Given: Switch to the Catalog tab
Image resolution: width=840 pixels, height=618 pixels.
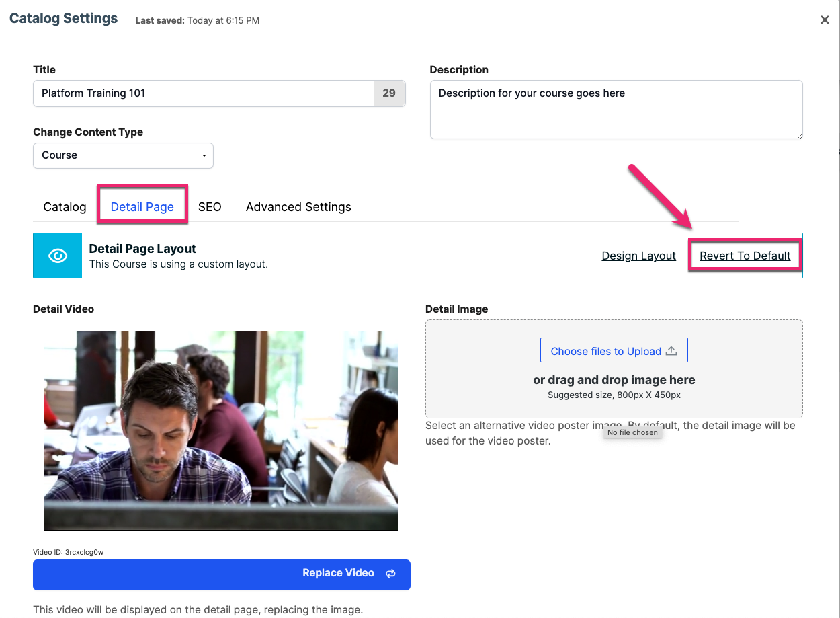Looking at the screenshot, I should 65,206.
